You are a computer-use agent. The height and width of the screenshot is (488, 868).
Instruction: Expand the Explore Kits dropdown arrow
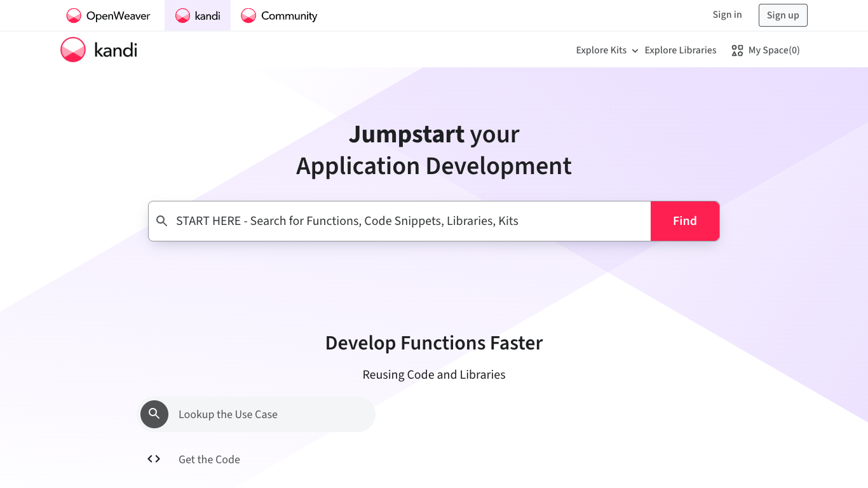[635, 51]
